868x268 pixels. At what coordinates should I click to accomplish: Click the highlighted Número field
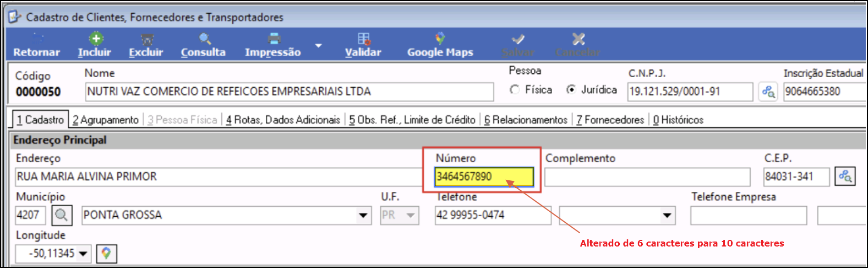(484, 177)
